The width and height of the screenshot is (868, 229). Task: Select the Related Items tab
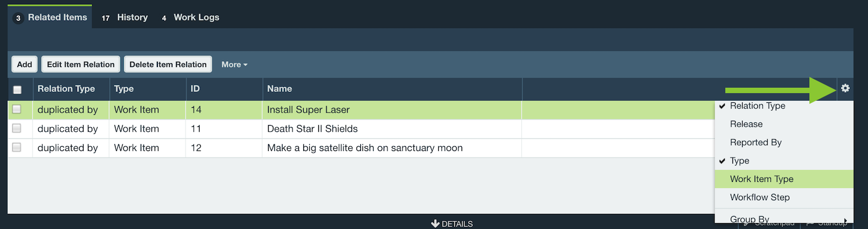50,17
